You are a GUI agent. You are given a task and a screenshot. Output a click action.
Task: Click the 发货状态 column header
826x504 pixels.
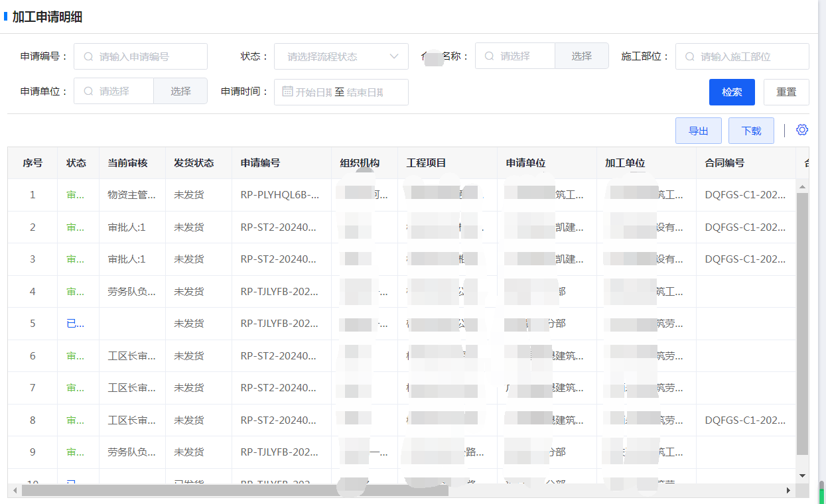pos(194,163)
